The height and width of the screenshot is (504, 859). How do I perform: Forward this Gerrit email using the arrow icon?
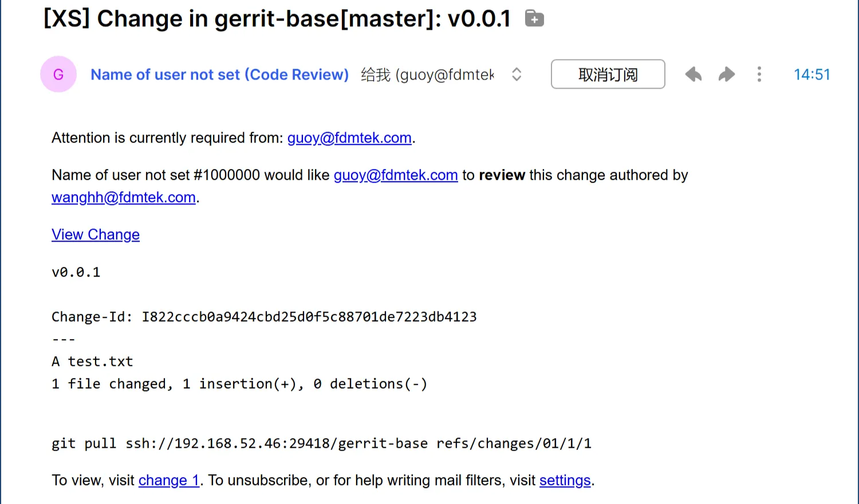pyautogui.click(x=727, y=74)
